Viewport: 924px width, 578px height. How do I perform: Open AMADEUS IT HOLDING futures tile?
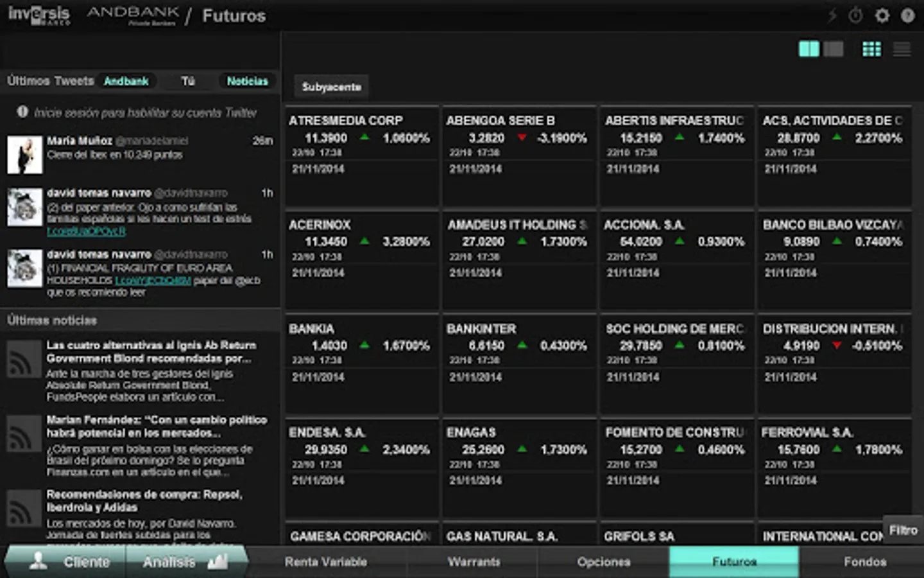519,260
